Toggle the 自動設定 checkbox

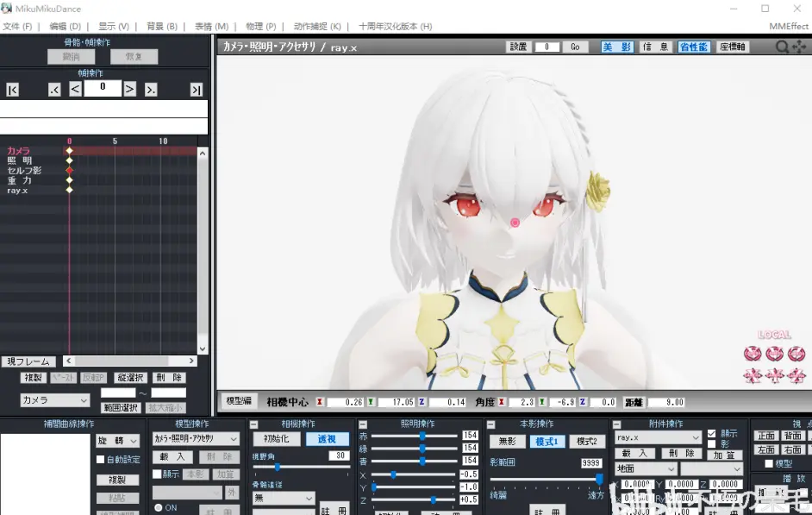(101, 459)
